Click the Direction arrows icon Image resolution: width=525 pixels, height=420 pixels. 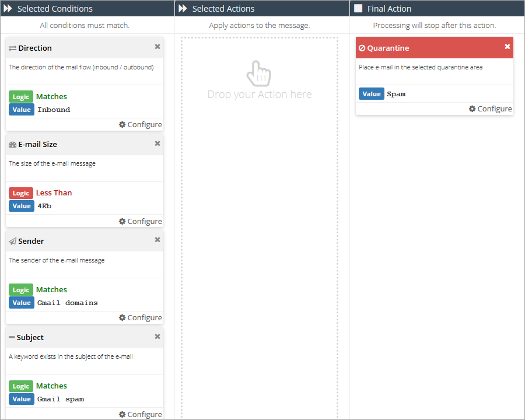(x=12, y=48)
